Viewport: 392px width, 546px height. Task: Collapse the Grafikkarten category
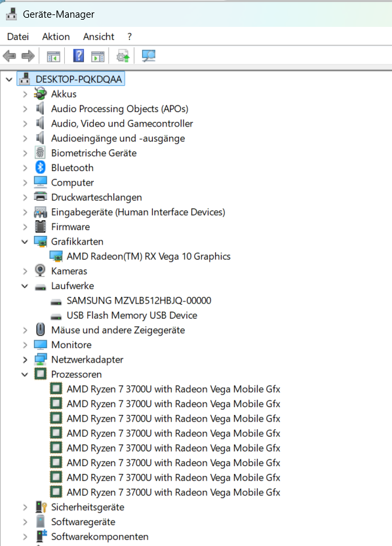tap(25, 242)
